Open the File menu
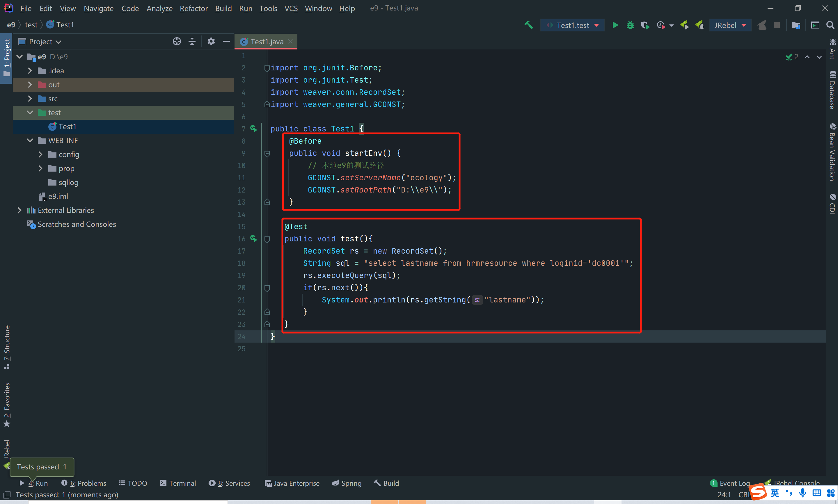The image size is (838, 504). click(x=26, y=8)
